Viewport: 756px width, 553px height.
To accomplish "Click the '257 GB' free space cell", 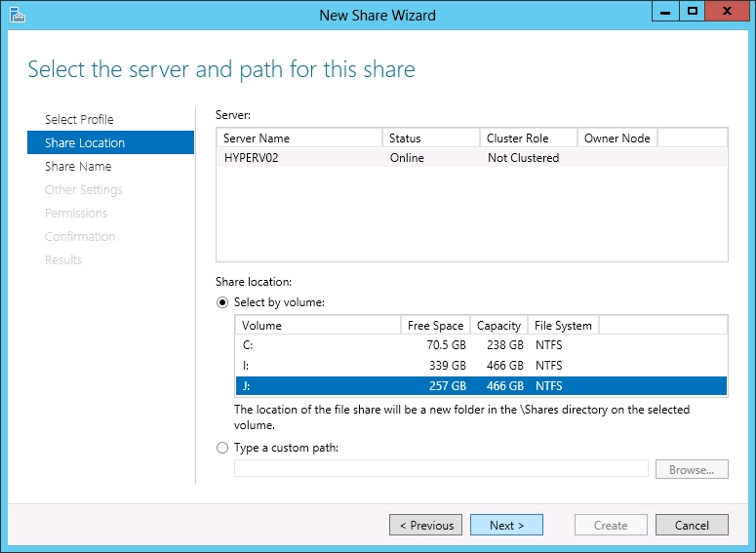I will (x=448, y=385).
